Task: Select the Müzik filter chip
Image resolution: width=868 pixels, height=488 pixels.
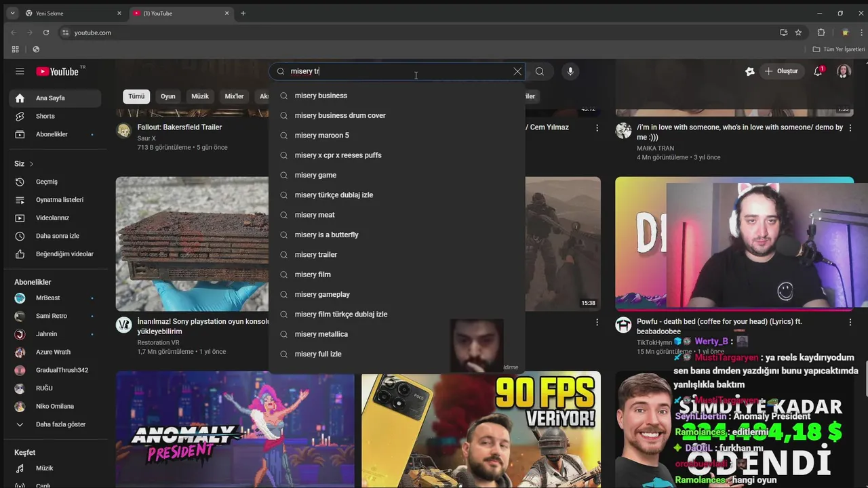Action: [200, 96]
